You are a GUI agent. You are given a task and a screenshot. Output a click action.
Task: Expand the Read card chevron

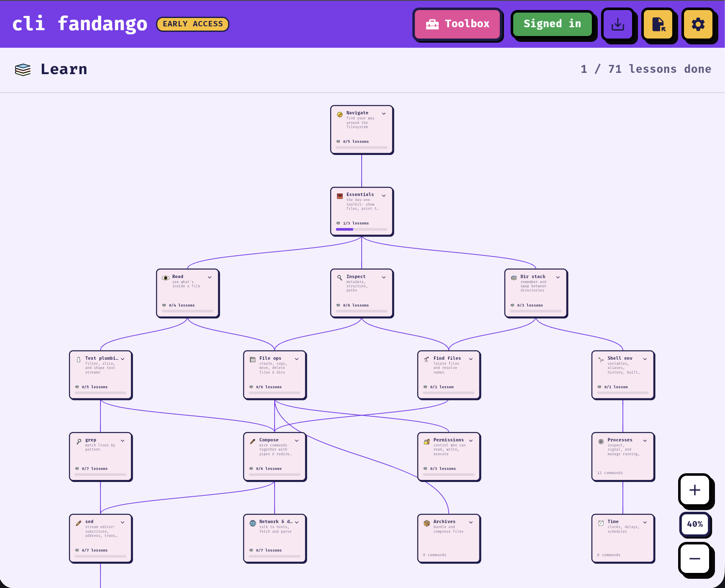(210, 277)
